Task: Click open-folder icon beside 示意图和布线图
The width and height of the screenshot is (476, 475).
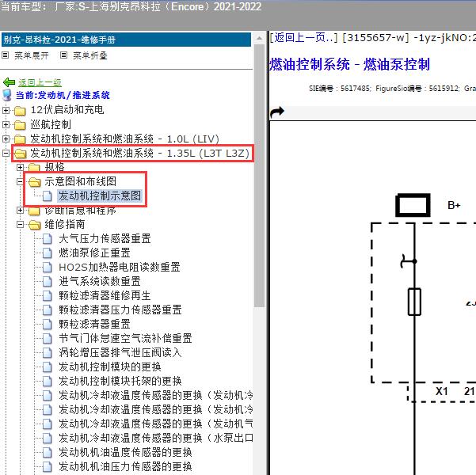Action: [35, 182]
